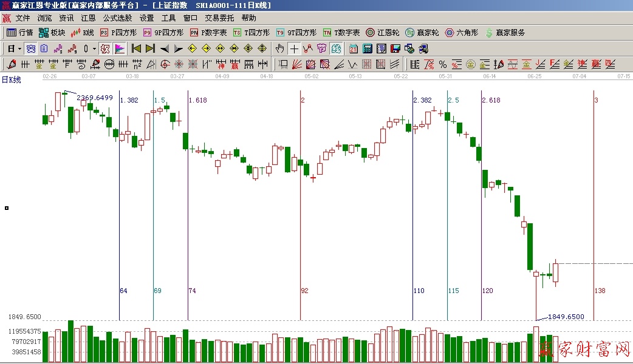
Task: Click the floppy disk save icon
Action: coord(395,49)
